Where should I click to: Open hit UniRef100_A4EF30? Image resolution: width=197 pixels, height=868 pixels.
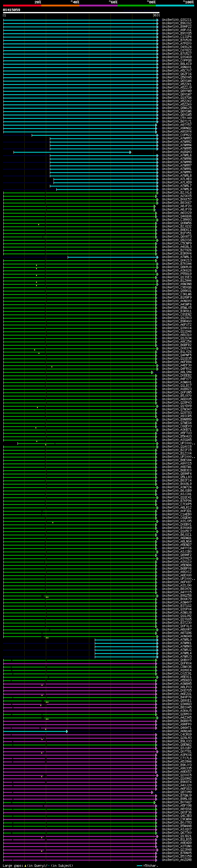click(x=177, y=365)
